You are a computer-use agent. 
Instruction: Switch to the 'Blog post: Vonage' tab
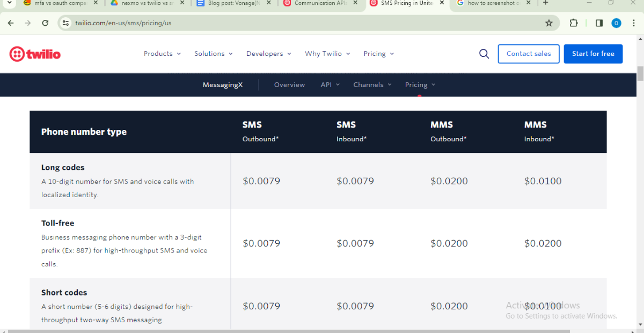click(233, 3)
